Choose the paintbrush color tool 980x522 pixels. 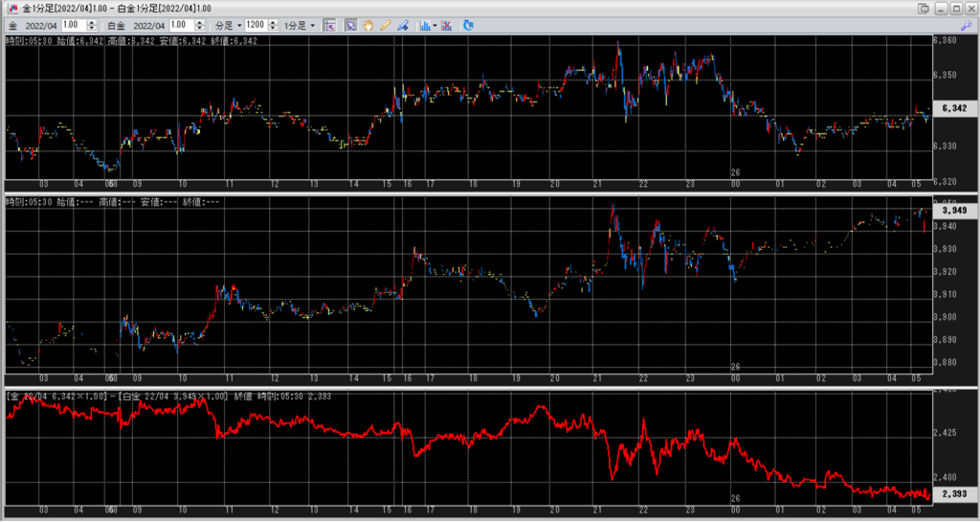(x=403, y=25)
